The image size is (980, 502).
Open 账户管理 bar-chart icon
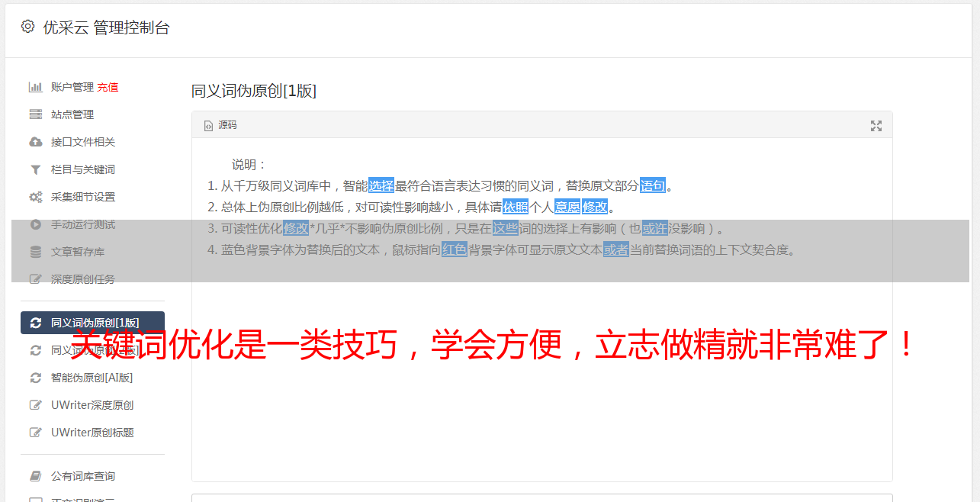[35, 87]
